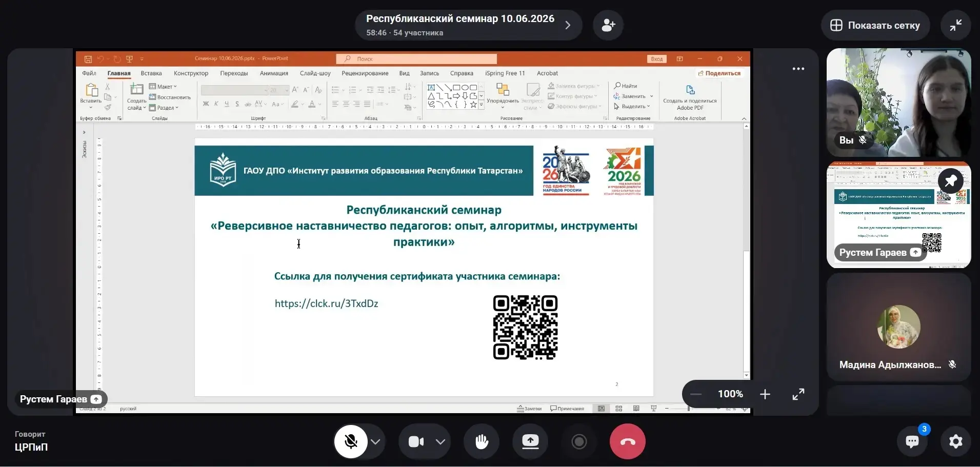Click the Создать слайд icon

136,90
